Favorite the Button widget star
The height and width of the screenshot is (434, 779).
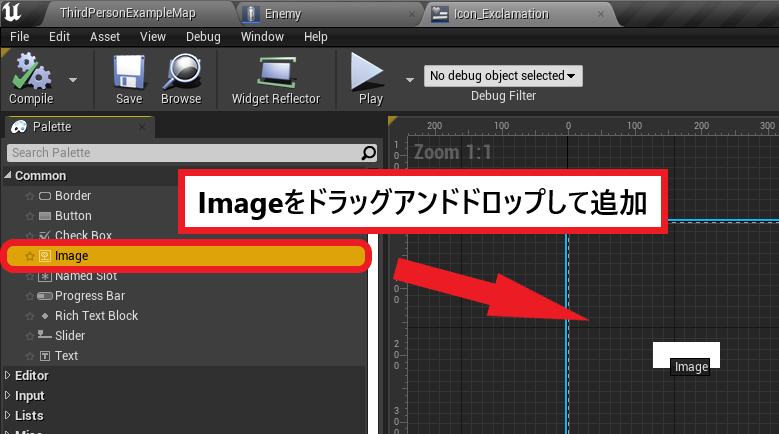pyautogui.click(x=29, y=216)
